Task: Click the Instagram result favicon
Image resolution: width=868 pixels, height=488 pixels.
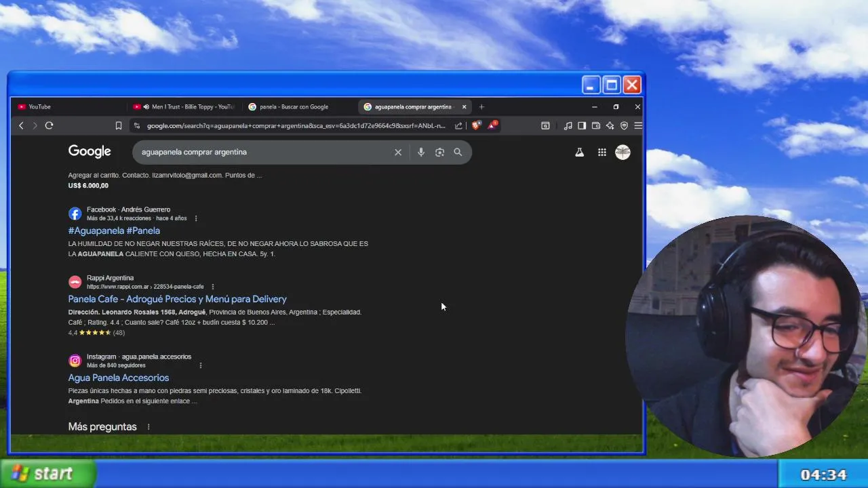Action: (x=75, y=361)
